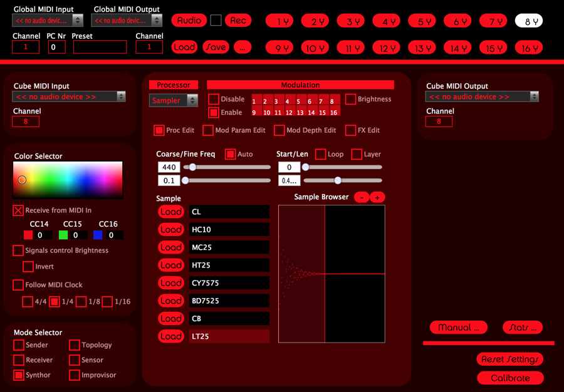
Task: Enable Mod Param Edit checkbox
Action: pyautogui.click(x=208, y=130)
